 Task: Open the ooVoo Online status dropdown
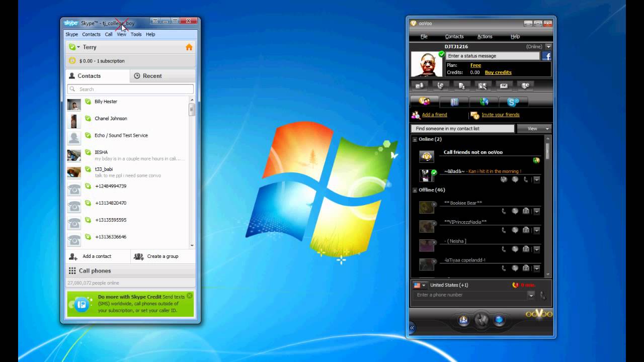[x=548, y=47]
